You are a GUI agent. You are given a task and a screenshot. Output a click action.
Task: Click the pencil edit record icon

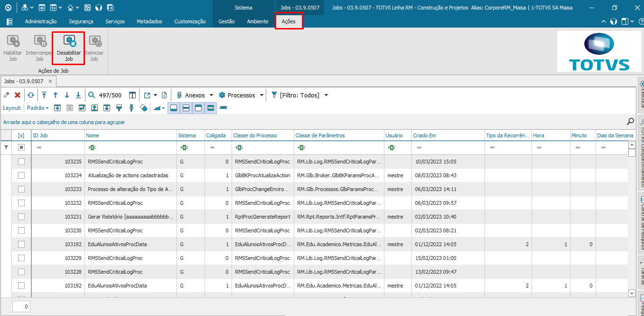(x=7, y=95)
